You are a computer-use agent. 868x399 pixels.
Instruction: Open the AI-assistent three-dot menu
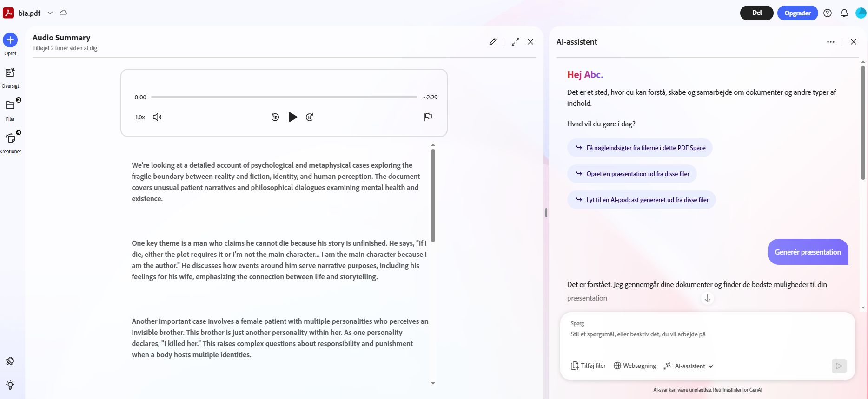[831, 42]
